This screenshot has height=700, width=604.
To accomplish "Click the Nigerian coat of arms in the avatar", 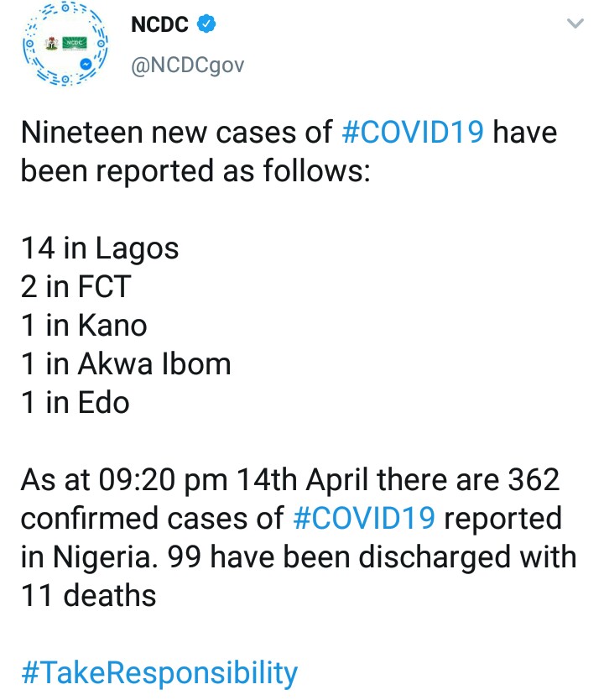I will [x=52, y=44].
